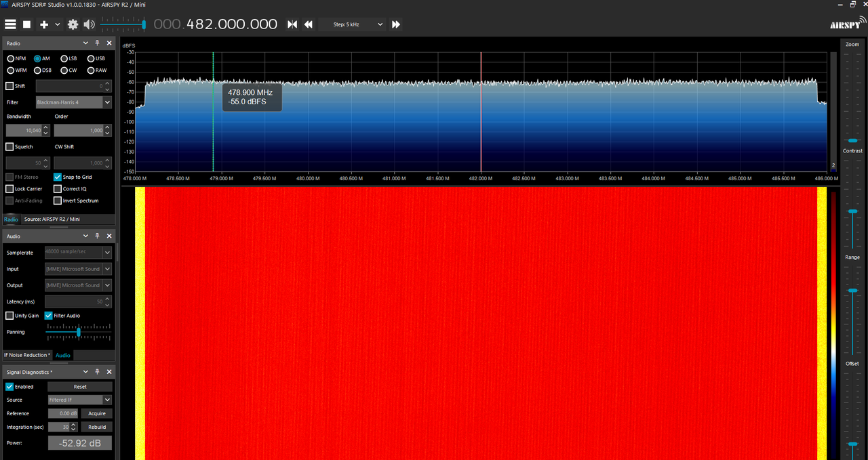The height and width of the screenshot is (460, 868).
Task: Expand the arrow next to the plus icon
Action: click(58, 24)
